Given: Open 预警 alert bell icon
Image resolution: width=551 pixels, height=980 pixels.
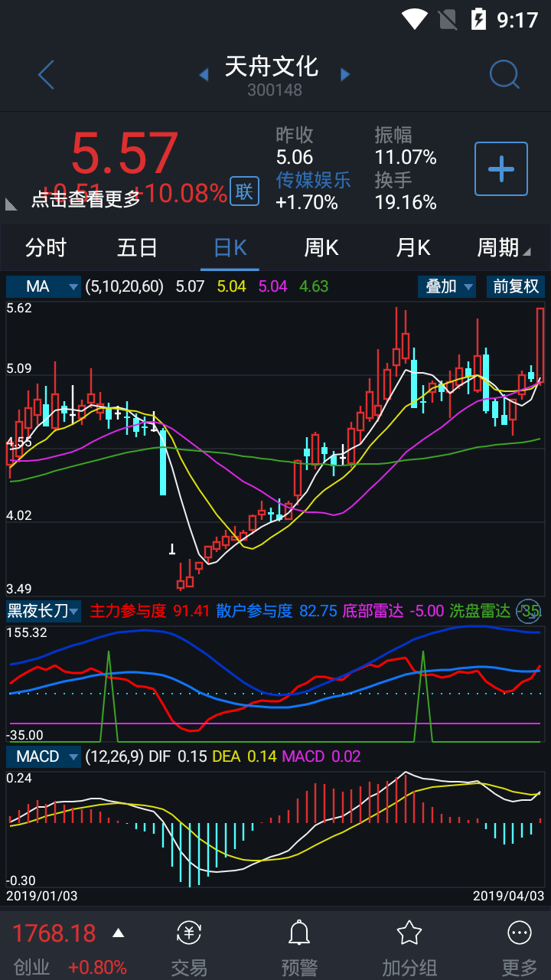Looking at the screenshot, I should (299, 933).
